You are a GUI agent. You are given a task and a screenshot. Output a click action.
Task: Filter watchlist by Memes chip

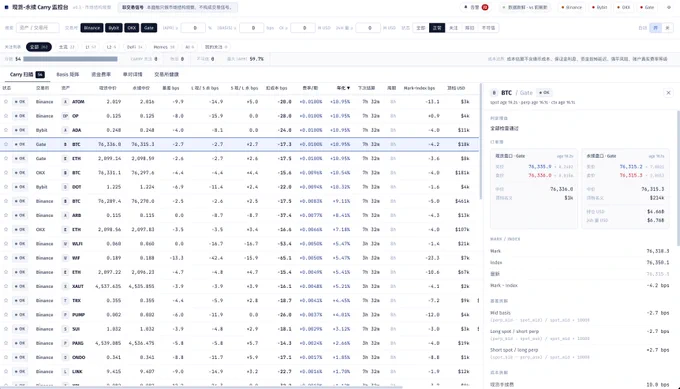[x=164, y=47]
